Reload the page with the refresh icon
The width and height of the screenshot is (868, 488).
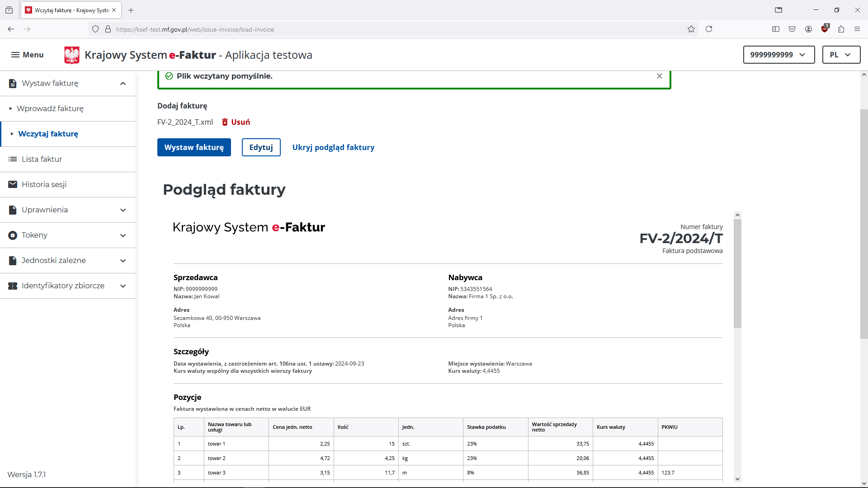[x=709, y=29]
